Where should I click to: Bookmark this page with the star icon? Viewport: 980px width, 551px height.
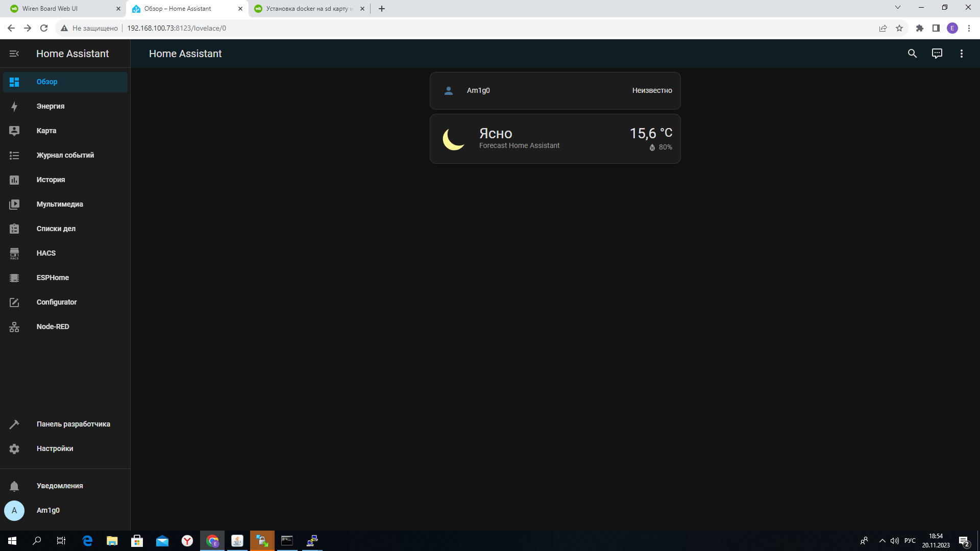(899, 28)
